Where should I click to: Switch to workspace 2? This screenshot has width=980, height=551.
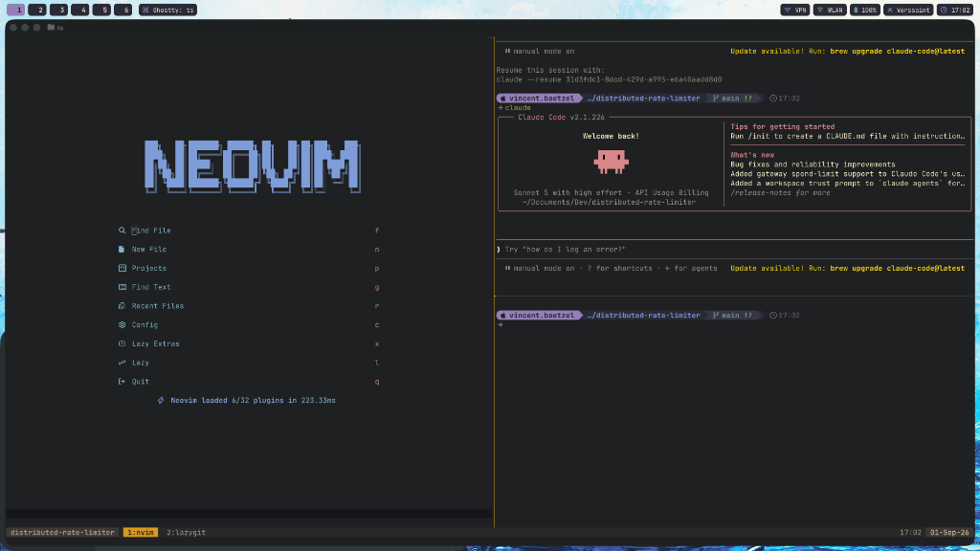coord(37,10)
